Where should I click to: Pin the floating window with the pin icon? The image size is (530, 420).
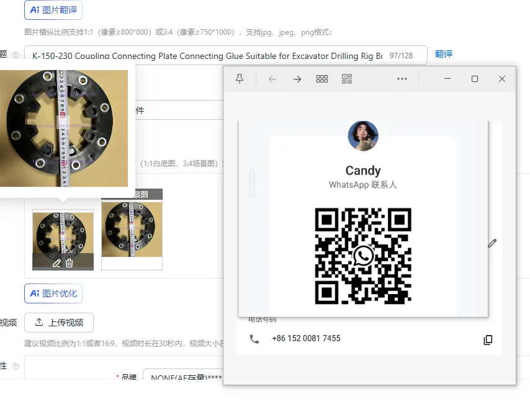240,79
